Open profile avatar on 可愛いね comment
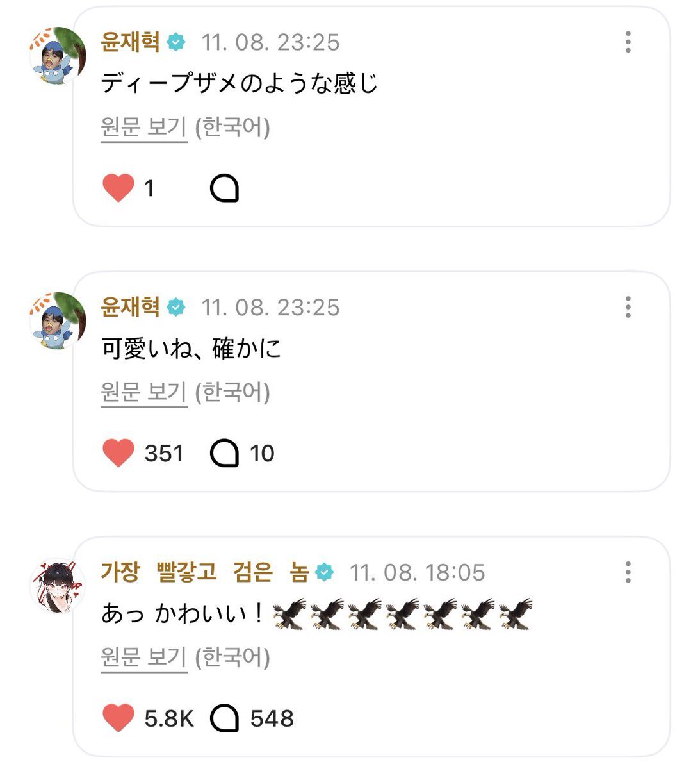 58,321
